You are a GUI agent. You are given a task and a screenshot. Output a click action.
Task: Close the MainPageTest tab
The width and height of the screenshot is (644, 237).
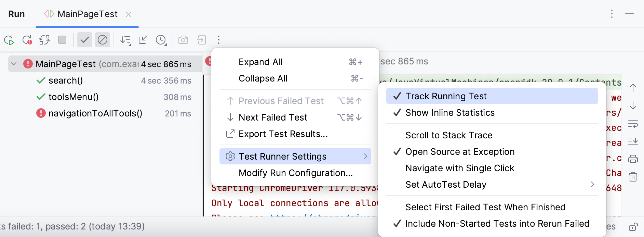[x=129, y=14]
